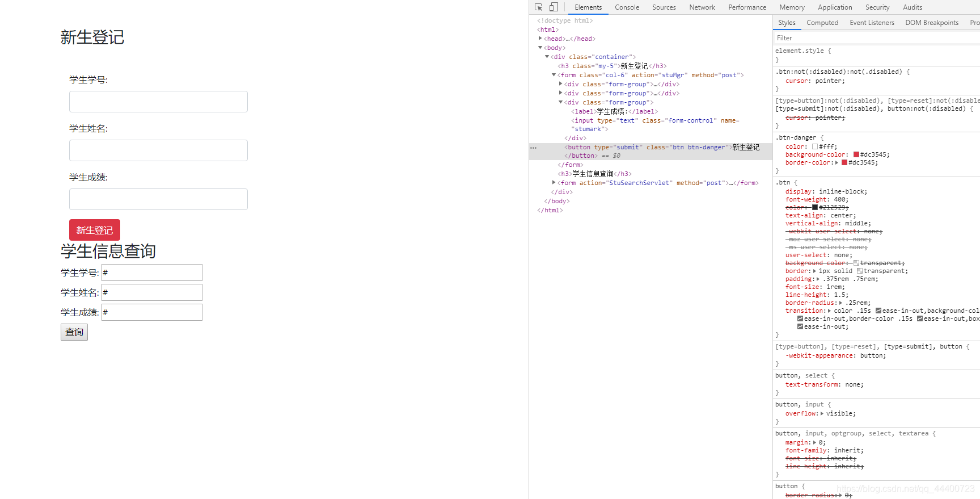Image resolution: width=980 pixels, height=499 pixels.
Task: Expand the border-color property triangle
Action: (x=837, y=163)
